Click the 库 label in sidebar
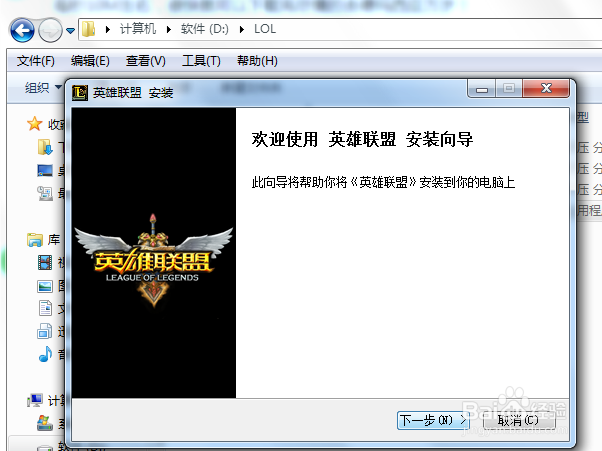The height and width of the screenshot is (451, 602). click(54, 240)
